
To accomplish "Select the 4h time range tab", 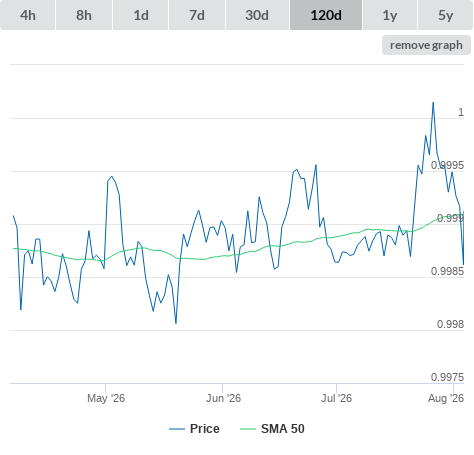I will tap(28, 15).
